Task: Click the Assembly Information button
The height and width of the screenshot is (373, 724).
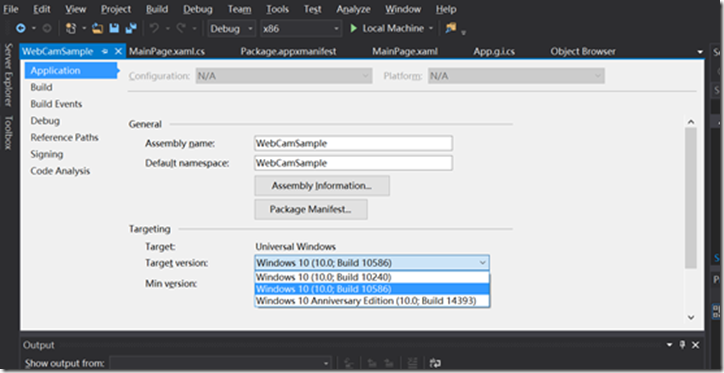Action: (322, 186)
